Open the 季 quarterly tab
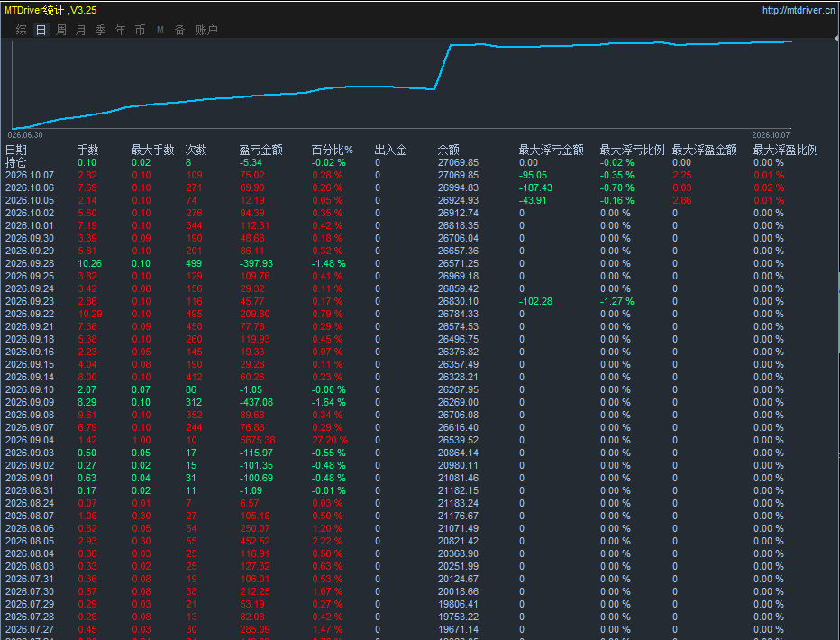The image size is (840, 640). pyautogui.click(x=101, y=30)
